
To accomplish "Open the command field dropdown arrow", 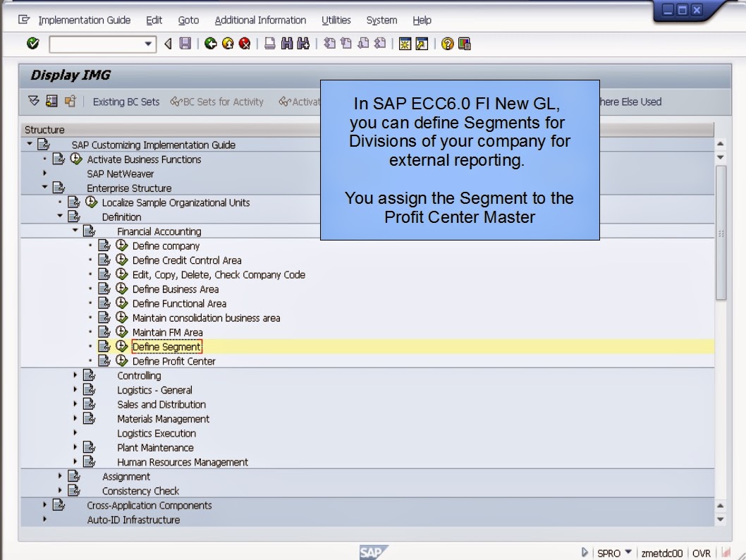I will [x=149, y=44].
